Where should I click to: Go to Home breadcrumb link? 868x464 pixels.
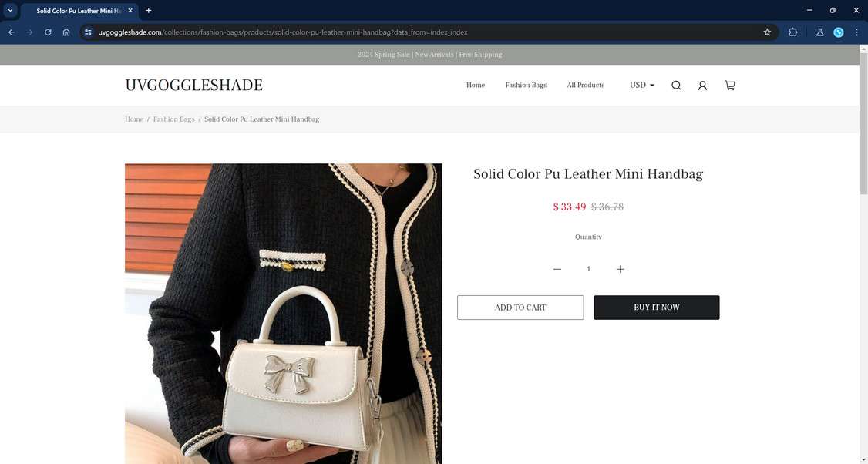click(134, 119)
